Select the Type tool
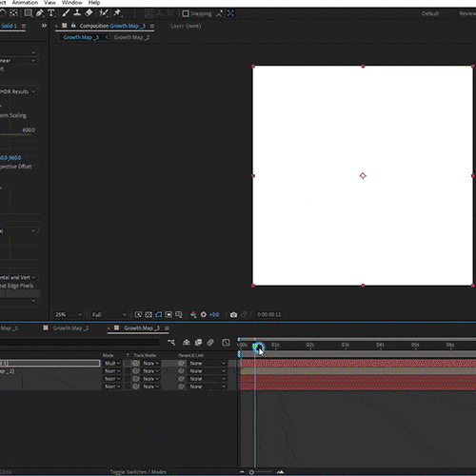The height and width of the screenshot is (476, 476). pos(51,13)
